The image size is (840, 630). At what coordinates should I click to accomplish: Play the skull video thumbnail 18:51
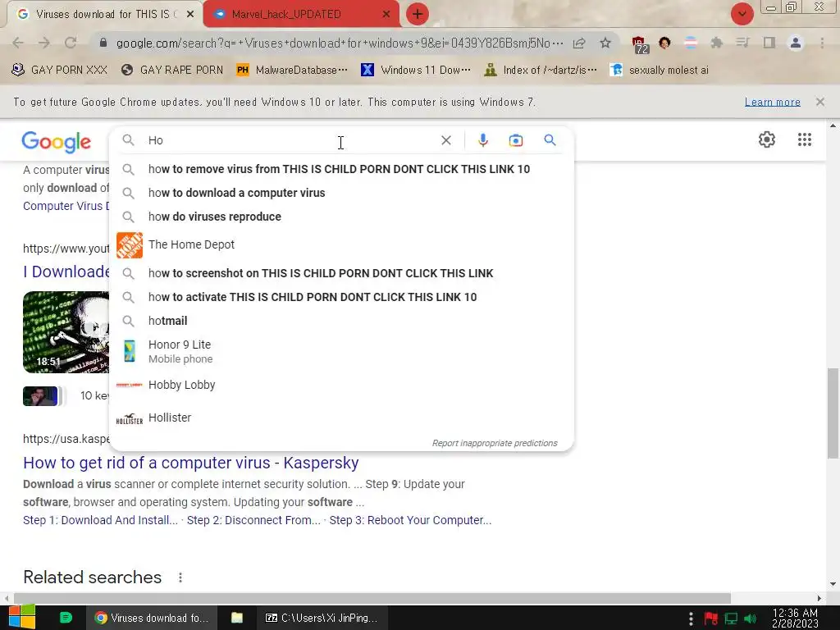click(x=66, y=331)
